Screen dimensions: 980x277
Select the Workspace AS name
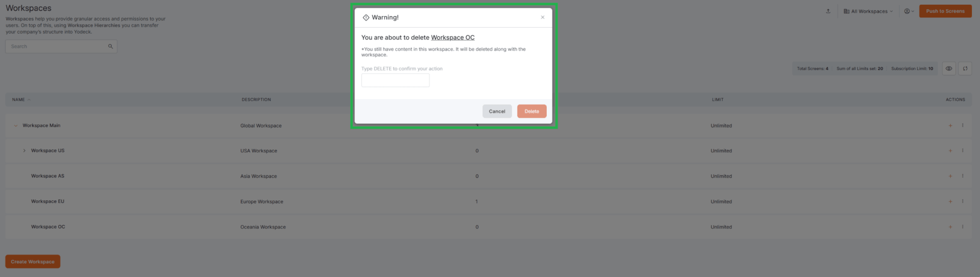[x=47, y=176]
